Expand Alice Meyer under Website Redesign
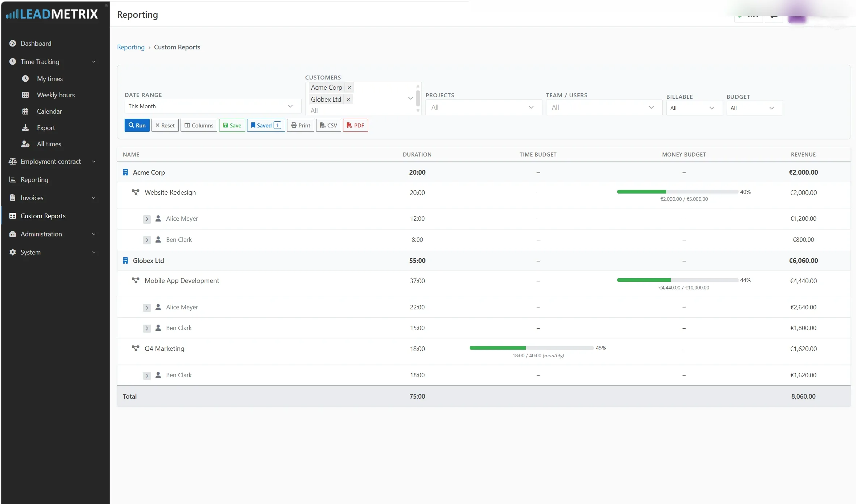 (x=147, y=219)
